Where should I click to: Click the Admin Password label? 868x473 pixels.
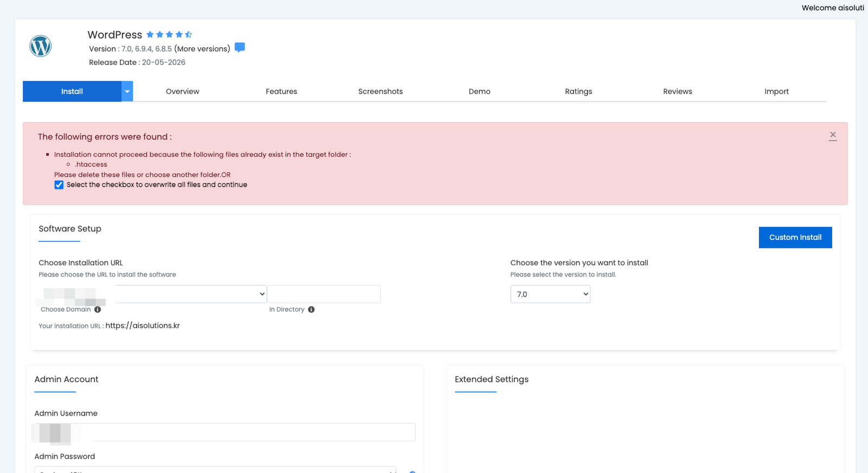65,457
